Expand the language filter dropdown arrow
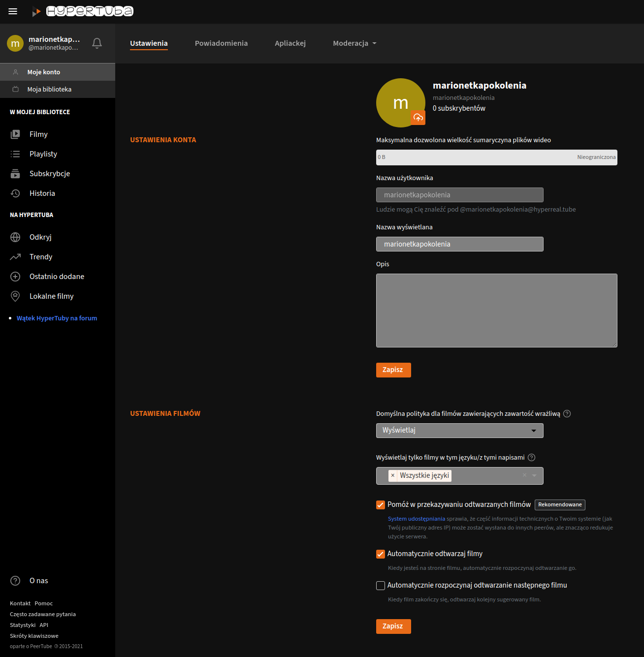This screenshot has width=644, height=657. point(534,475)
